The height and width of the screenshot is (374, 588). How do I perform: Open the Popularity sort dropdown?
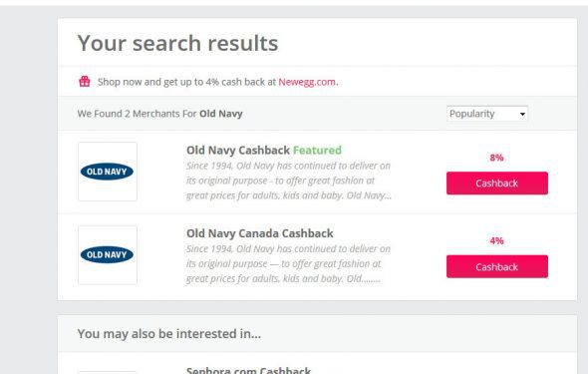pyautogui.click(x=487, y=114)
